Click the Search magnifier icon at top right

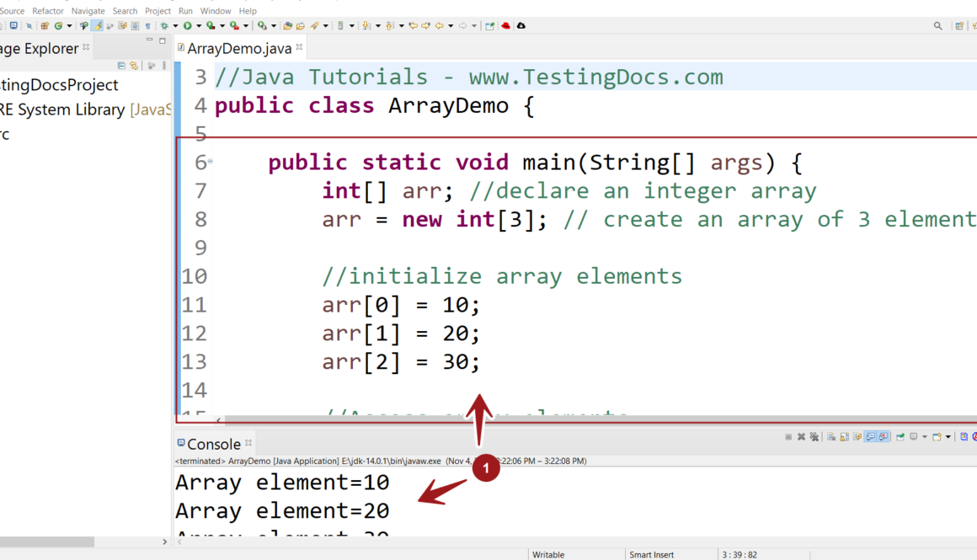tap(937, 26)
